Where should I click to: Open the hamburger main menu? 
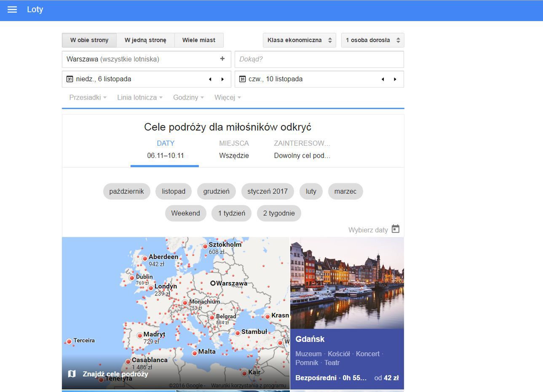[12, 10]
